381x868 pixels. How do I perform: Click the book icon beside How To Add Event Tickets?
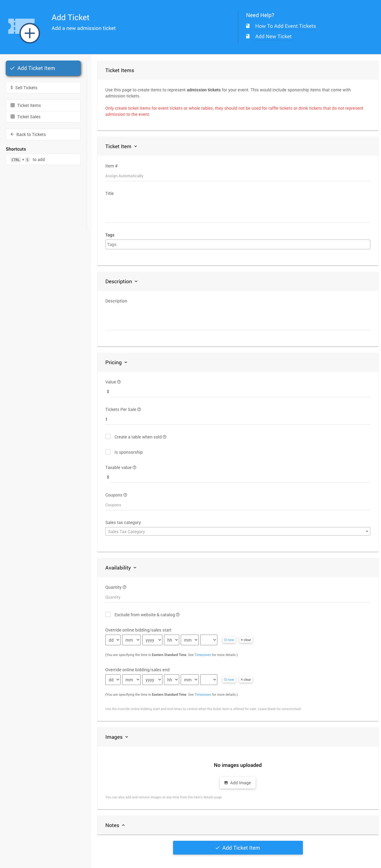(x=248, y=26)
